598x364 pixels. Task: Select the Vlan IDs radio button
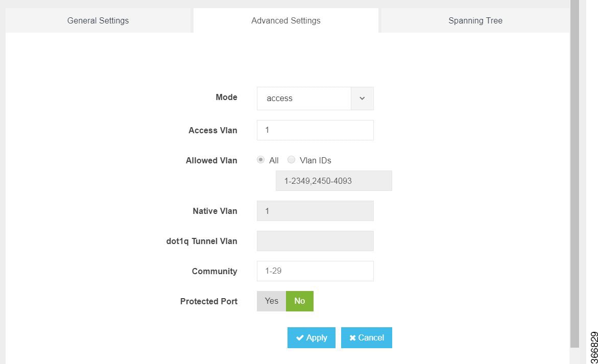[292, 160]
